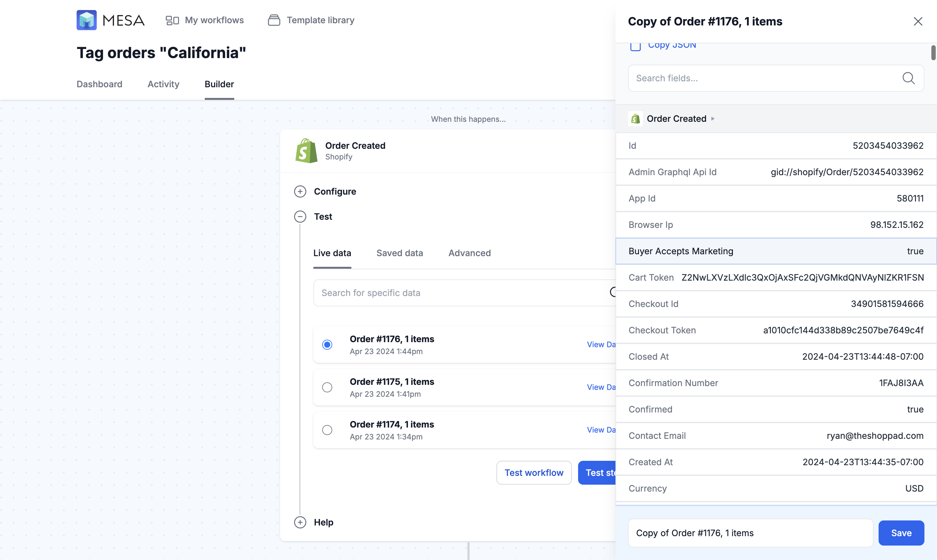Select Order #1175 radio button
Image resolution: width=937 pixels, height=560 pixels.
327,387
